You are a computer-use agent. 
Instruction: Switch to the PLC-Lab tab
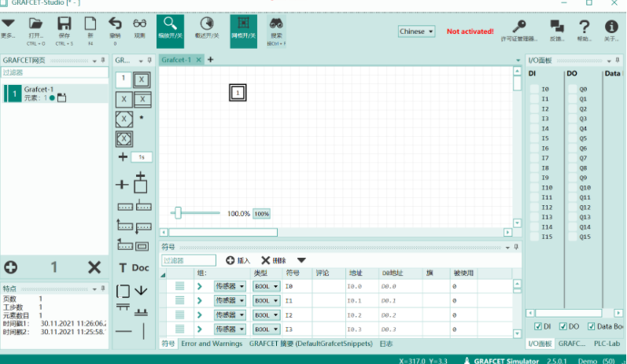tap(607, 344)
